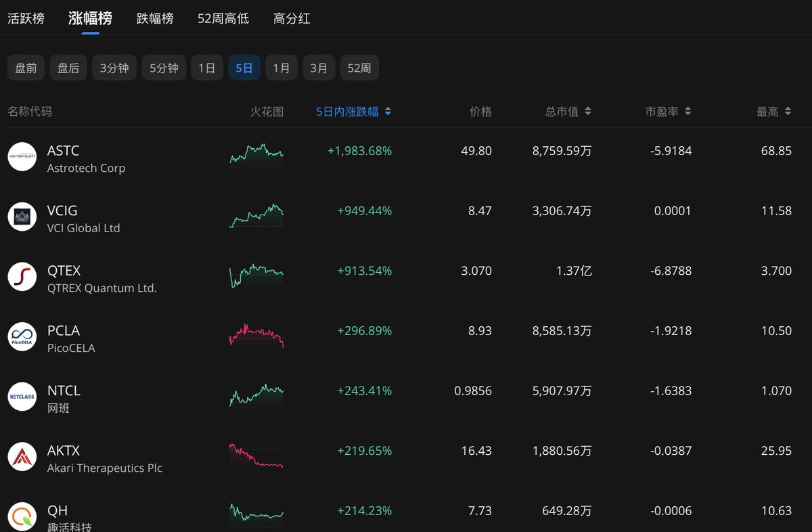Image resolution: width=812 pixels, height=532 pixels.
Task: Click the +214.23% gain value
Action: 364,511
